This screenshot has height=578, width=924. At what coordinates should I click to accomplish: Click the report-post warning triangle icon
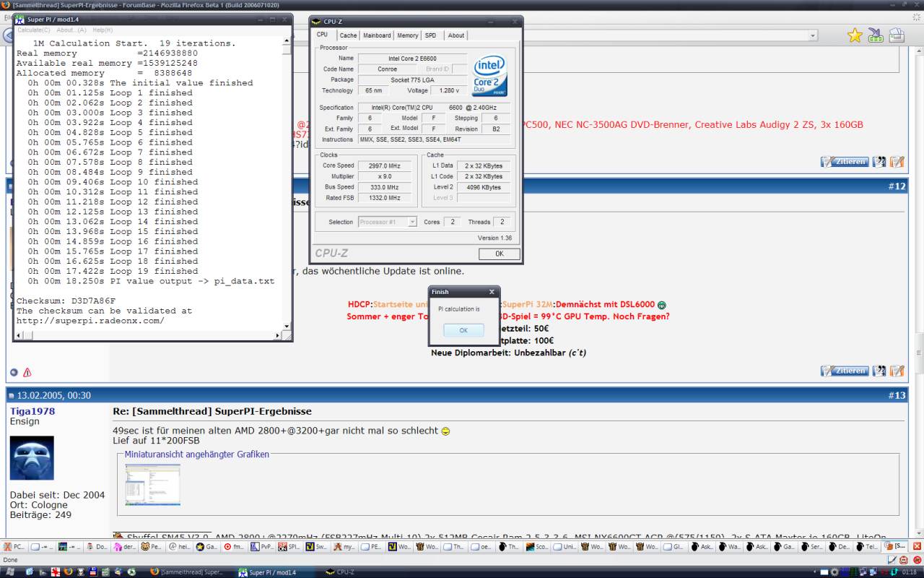(27, 373)
